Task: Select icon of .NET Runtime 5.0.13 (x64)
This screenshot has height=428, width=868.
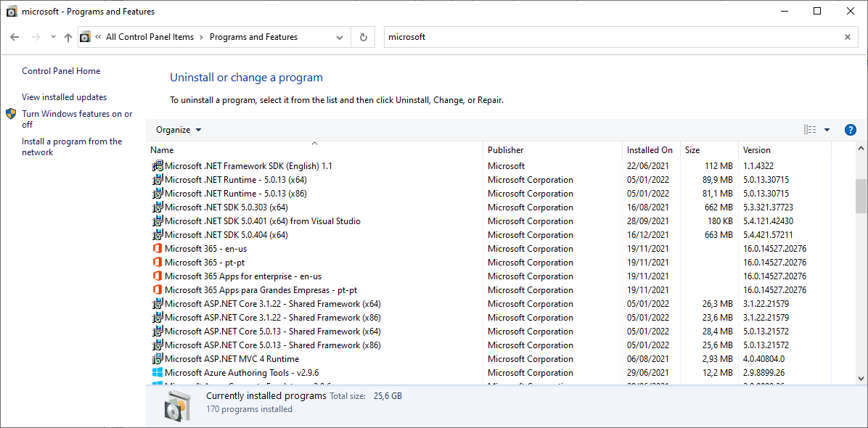Action: click(157, 179)
